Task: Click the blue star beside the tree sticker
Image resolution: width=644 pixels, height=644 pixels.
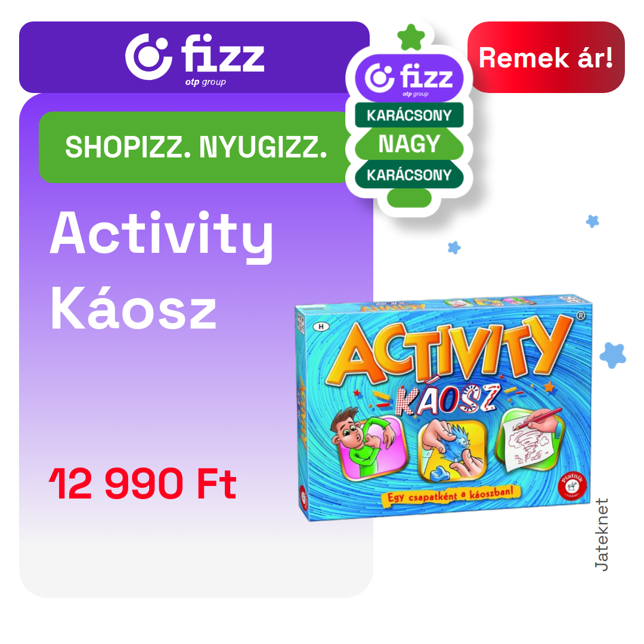Action: pos(454,247)
